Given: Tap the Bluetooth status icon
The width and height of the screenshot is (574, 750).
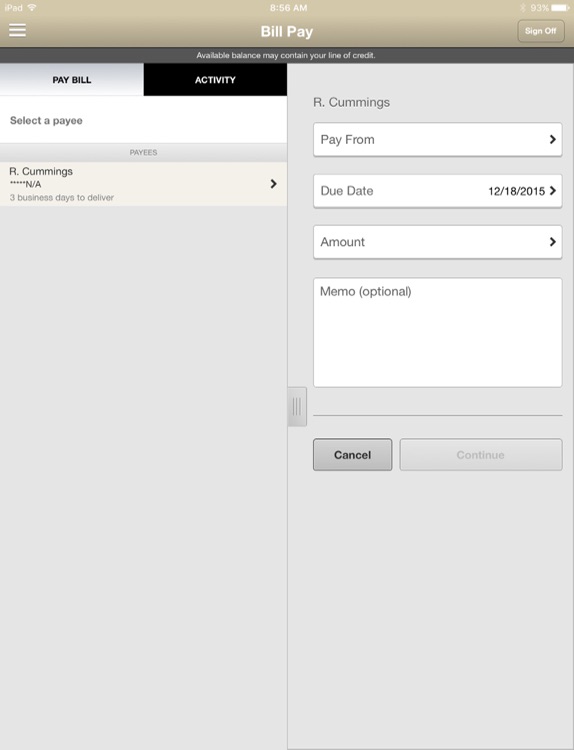Looking at the screenshot, I should pyautogui.click(x=523, y=8).
